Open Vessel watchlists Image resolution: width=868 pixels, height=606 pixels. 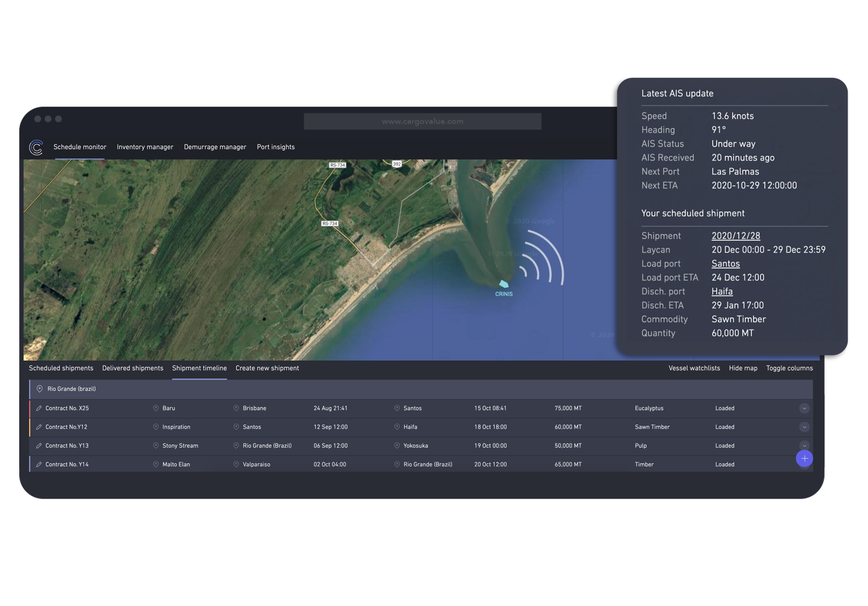694,368
